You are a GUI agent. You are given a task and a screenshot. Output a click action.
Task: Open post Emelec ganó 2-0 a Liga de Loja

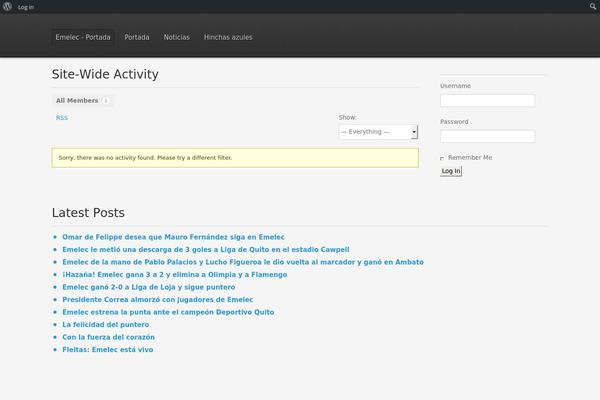coord(149,287)
